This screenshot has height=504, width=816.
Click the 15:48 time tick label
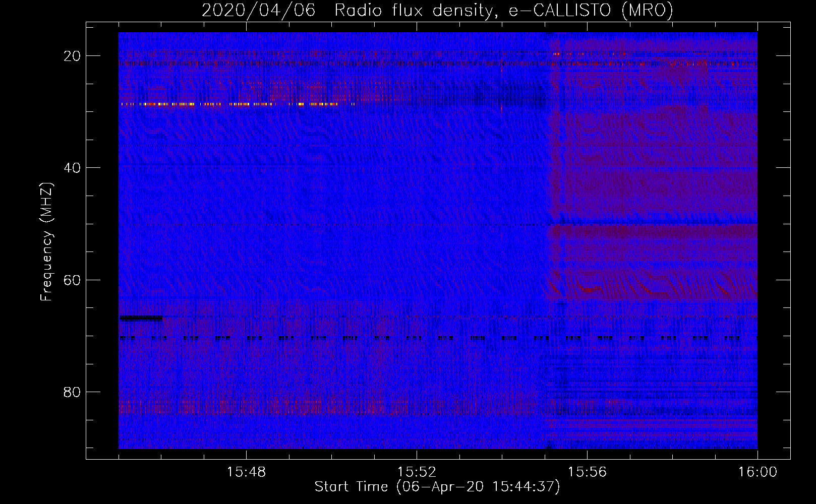click(x=246, y=472)
